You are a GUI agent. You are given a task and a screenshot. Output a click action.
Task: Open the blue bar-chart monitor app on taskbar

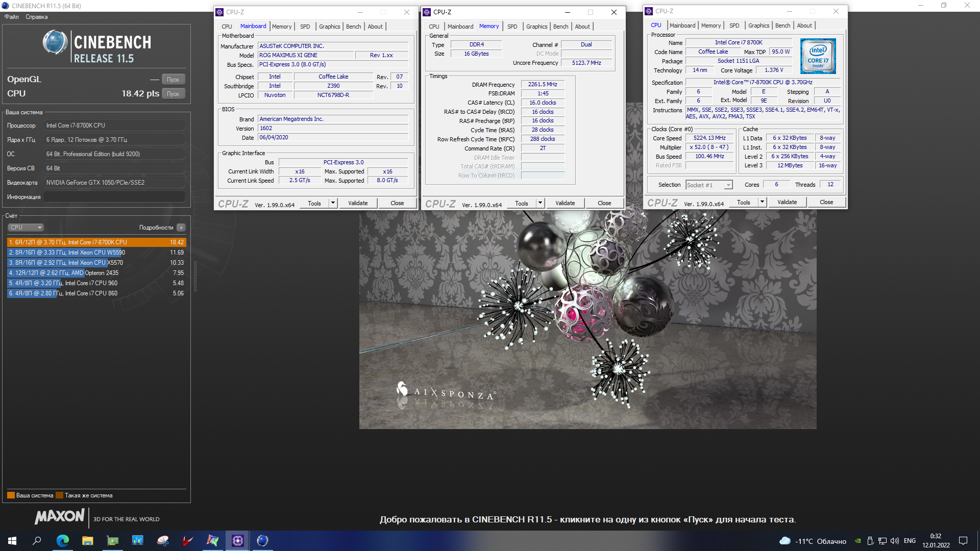click(x=137, y=541)
